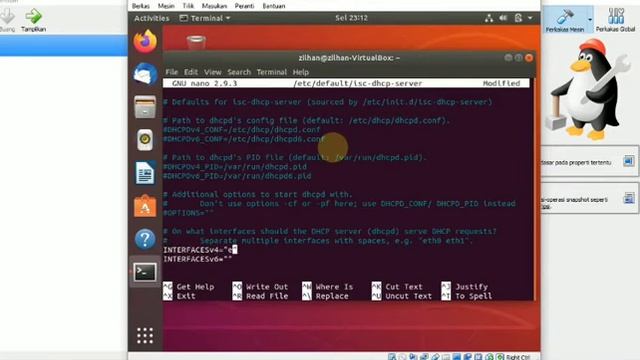Click the Tux penguin with wrench image

(589, 90)
